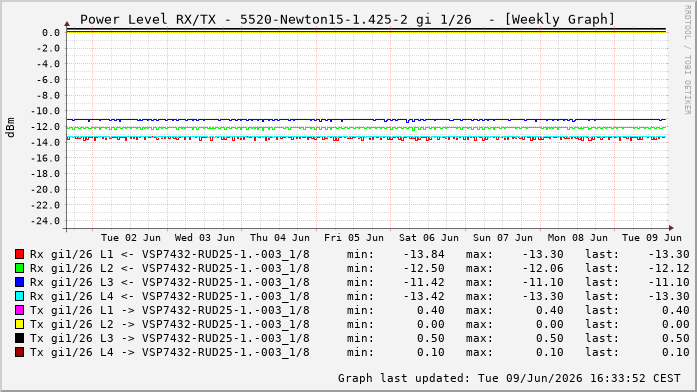Click the Wed 03 Jun x-axis label
The image size is (697, 392).
tap(204, 238)
